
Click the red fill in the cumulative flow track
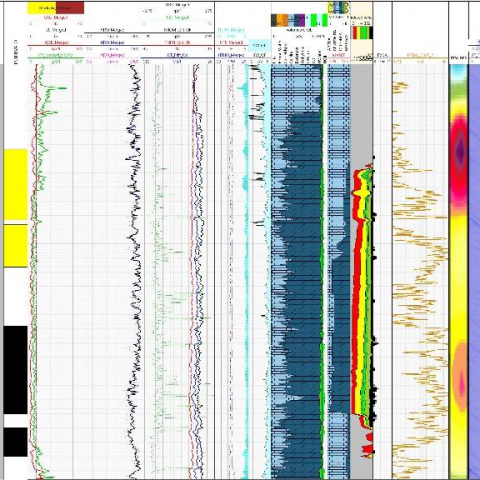point(357,293)
